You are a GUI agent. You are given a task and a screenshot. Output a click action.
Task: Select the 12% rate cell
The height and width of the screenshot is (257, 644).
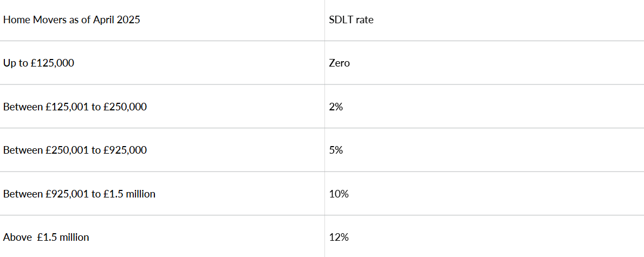pos(339,237)
